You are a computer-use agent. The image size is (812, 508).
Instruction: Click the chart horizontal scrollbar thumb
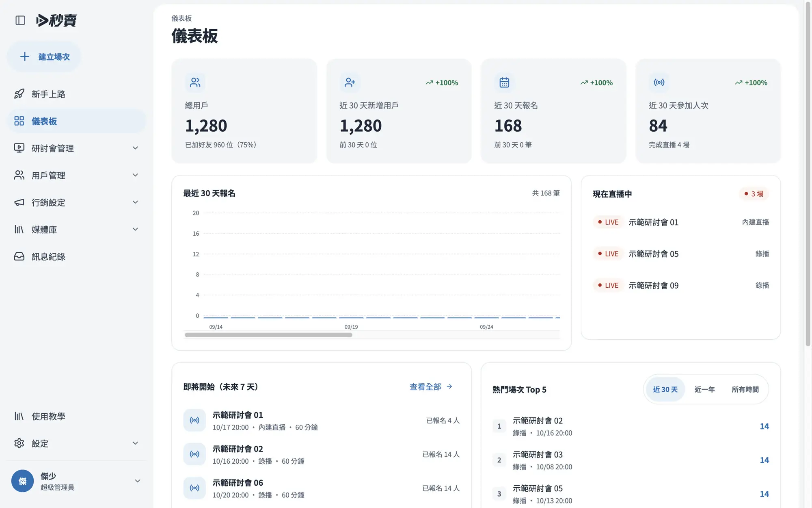click(268, 335)
